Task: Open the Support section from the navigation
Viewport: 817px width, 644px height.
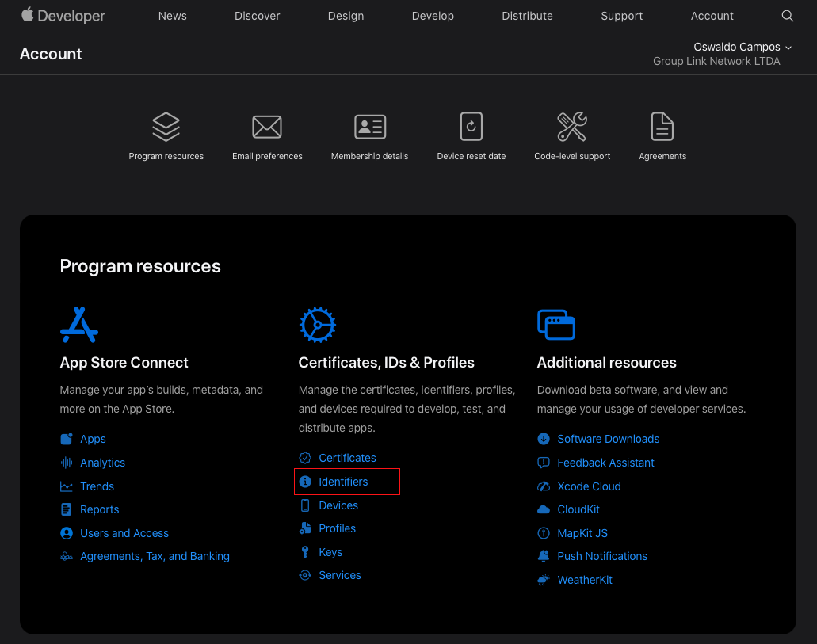Action: coord(621,16)
